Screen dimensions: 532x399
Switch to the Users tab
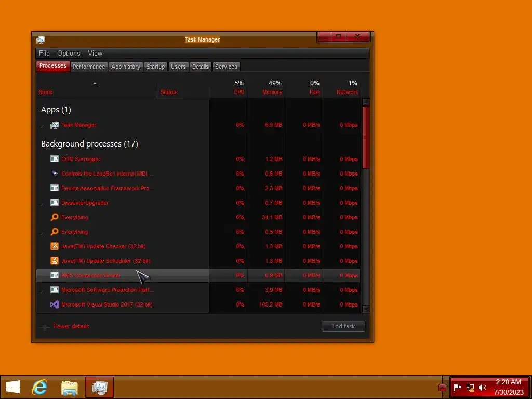coord(179,66)
